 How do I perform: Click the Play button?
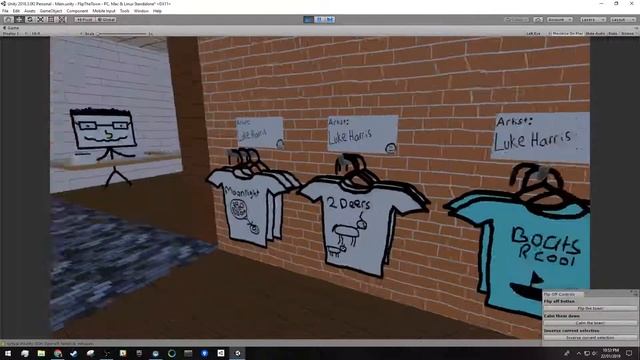pos(309,20)
